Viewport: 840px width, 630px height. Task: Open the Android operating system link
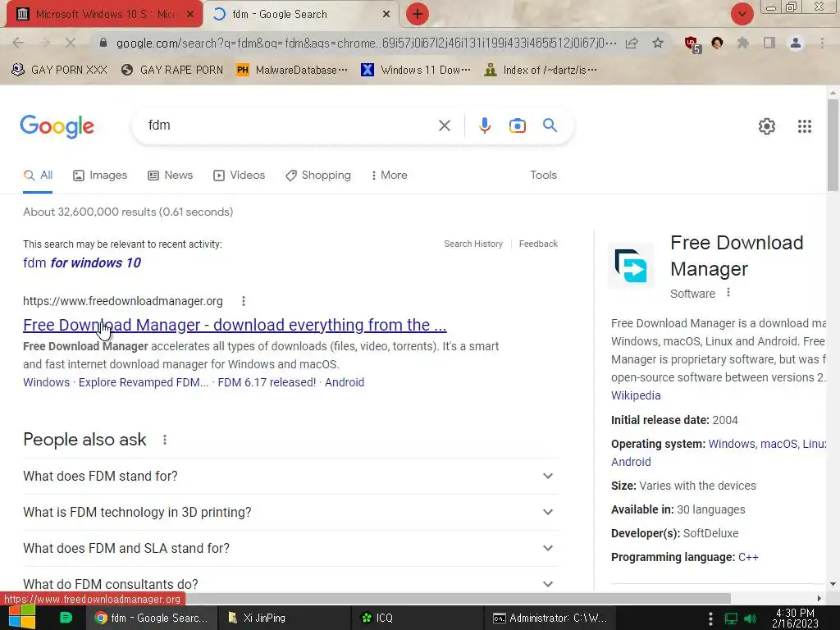coord(631,462)
